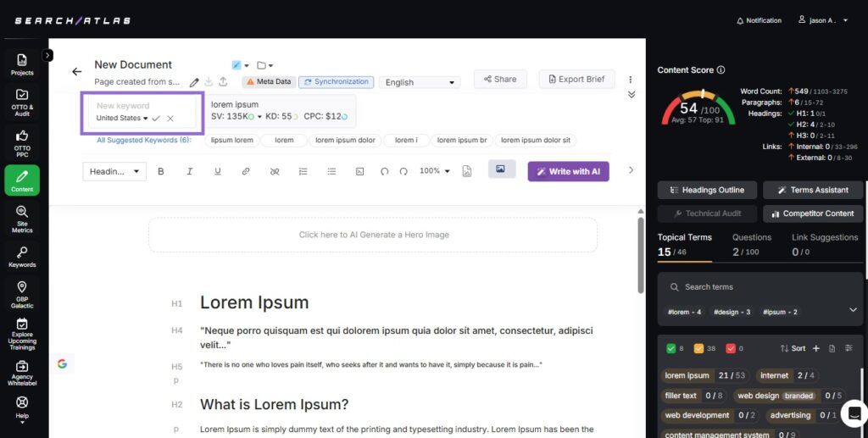This screenshot has height=438, width=868.
Task: Click the Synchronization button
Action: click(336, 82)
